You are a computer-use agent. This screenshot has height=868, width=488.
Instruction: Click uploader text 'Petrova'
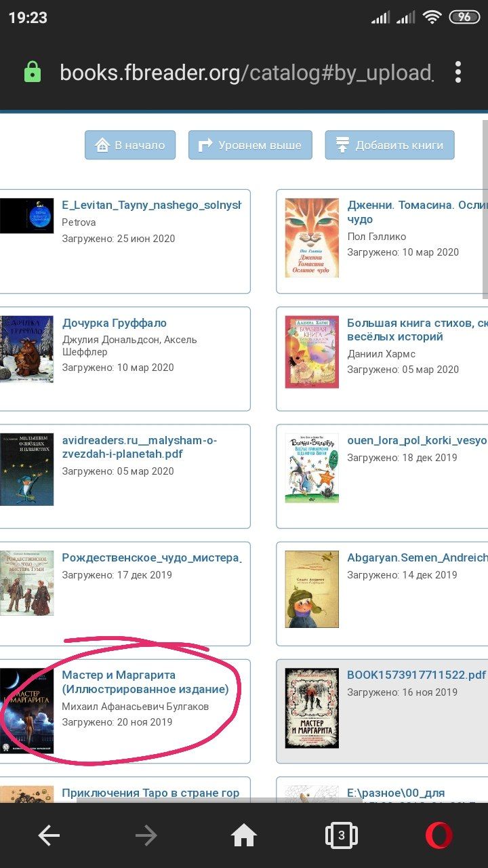click(79, 222)
